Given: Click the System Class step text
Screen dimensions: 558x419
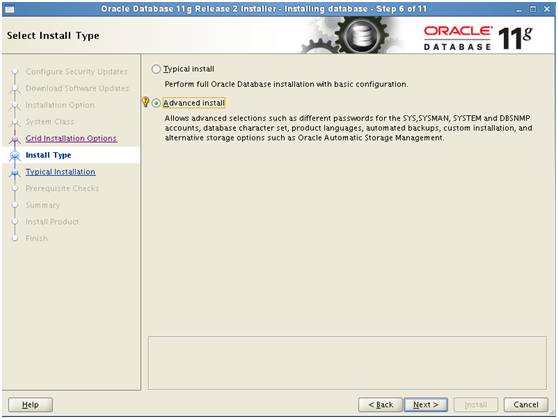Looking at the screenshot, I should (49, 122).
